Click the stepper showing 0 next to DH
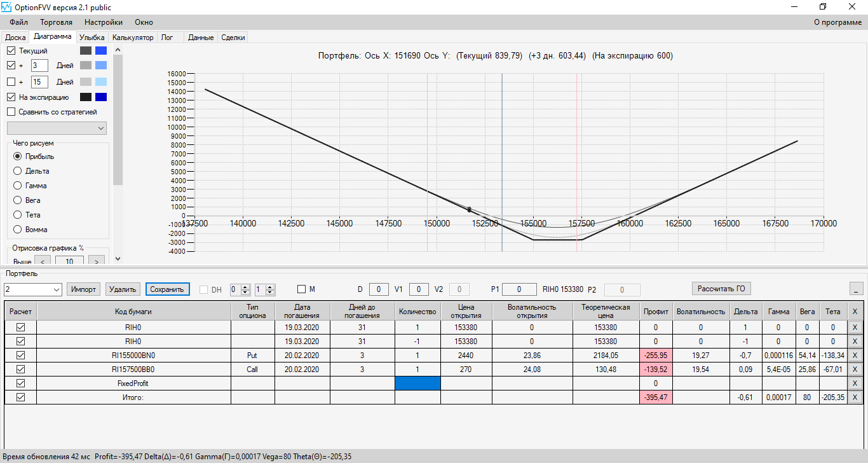The image size is (868, 463). click(x=240, y=289)
